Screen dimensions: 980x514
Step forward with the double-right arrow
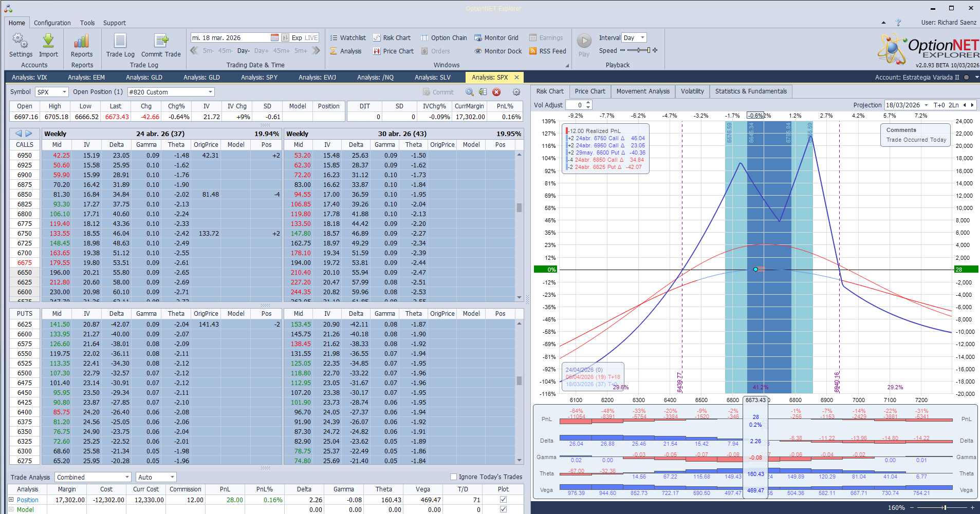[x=316, y=50]
